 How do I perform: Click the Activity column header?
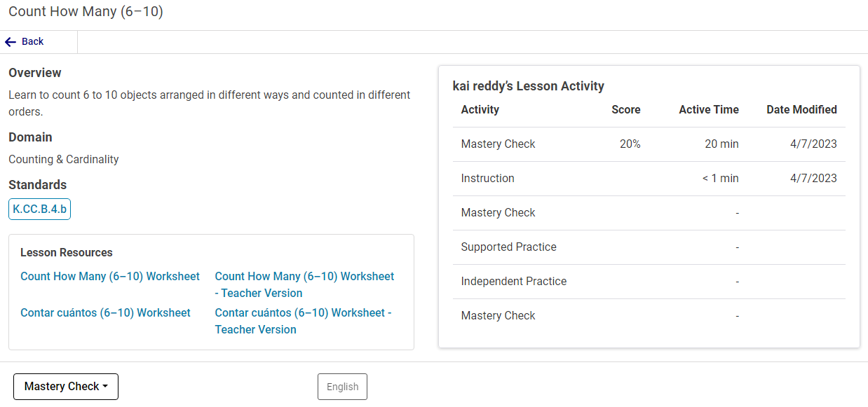480,109
